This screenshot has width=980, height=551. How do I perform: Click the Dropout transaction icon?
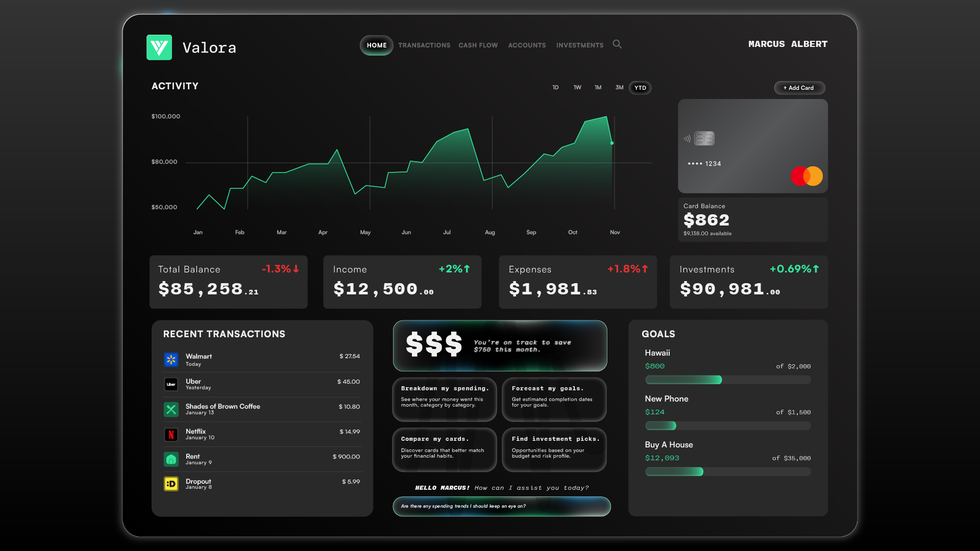click(171, 484)
